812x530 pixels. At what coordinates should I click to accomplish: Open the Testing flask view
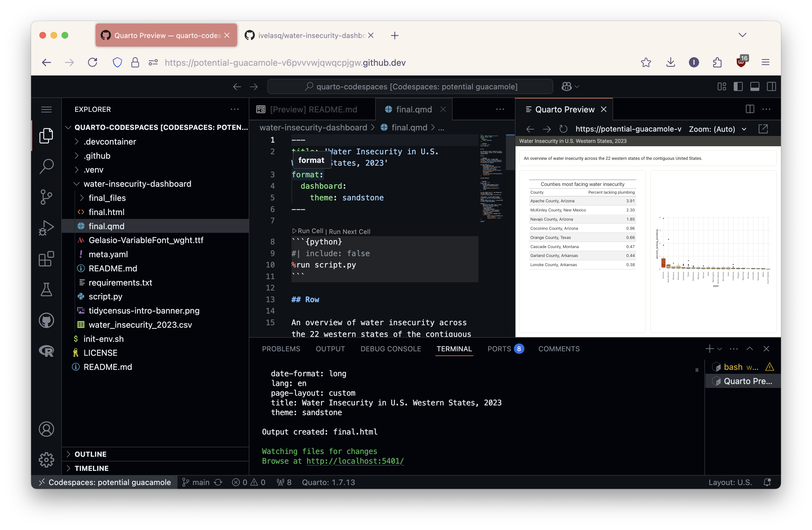[46, 289]
